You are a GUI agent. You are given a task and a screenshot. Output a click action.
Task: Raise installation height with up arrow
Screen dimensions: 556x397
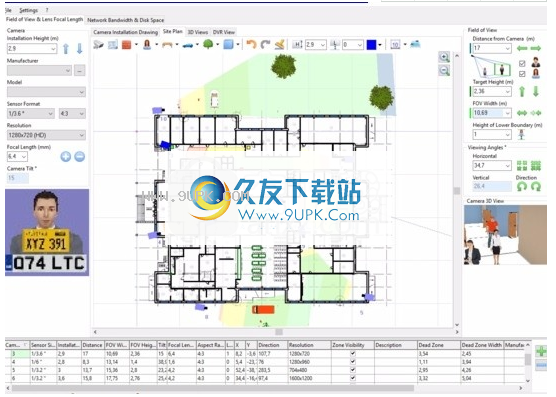(x=66, y=49)
